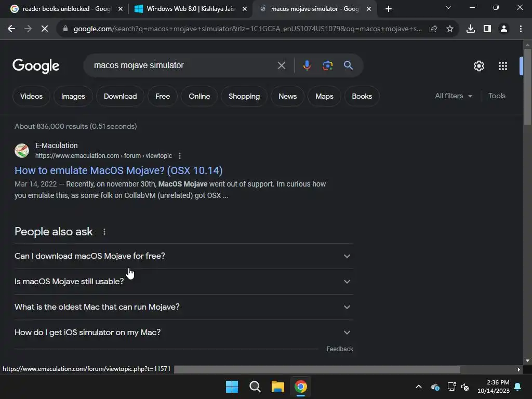Screen dimensions: 532x399
Task: Click the E-Maculation site favicon
Action: coord(22,151)
